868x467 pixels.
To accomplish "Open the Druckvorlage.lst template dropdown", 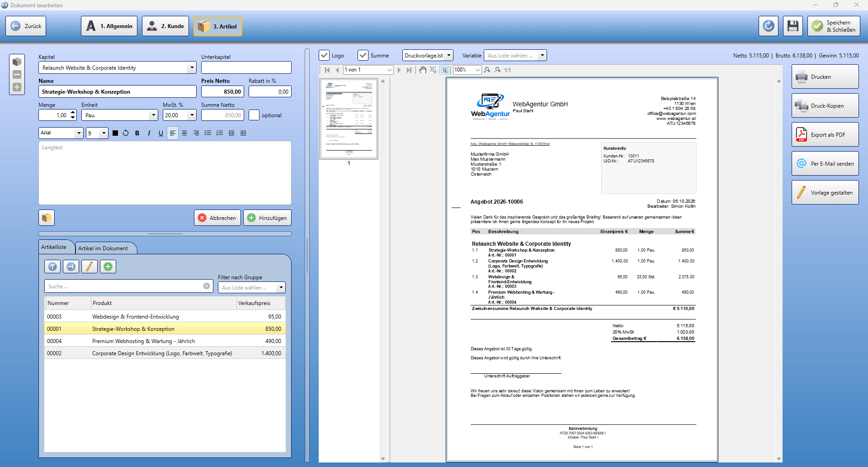I will 449,55.
